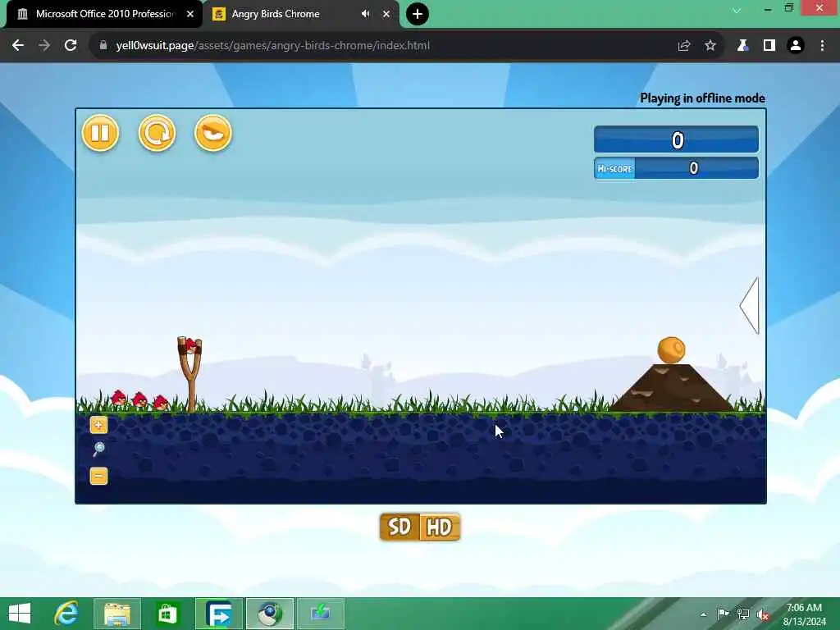Open the clock showing 7:06 AM
Image resolution: width=840 pixels, height=630 pixels.
click(x=804, y=614)
